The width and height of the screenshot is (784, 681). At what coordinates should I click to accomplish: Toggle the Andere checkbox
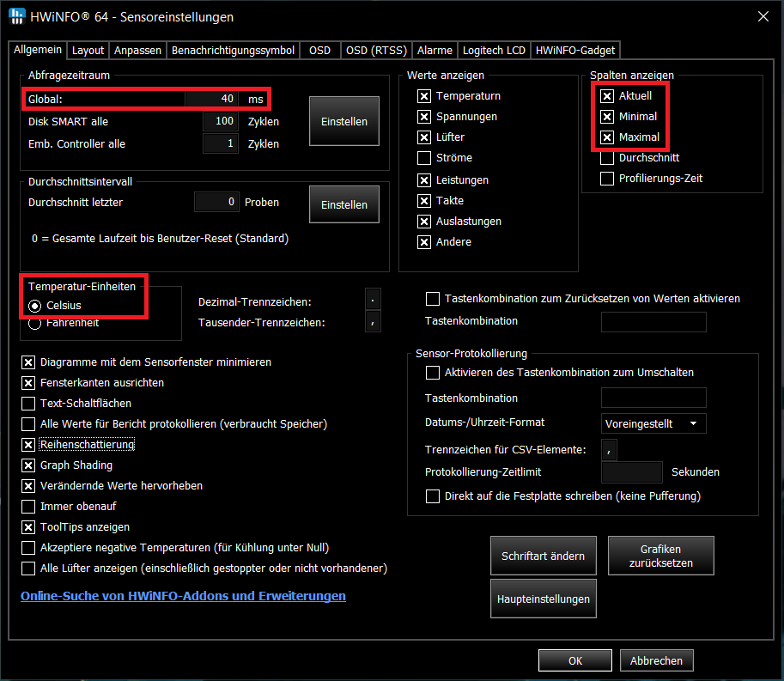(x=424, y=242)
